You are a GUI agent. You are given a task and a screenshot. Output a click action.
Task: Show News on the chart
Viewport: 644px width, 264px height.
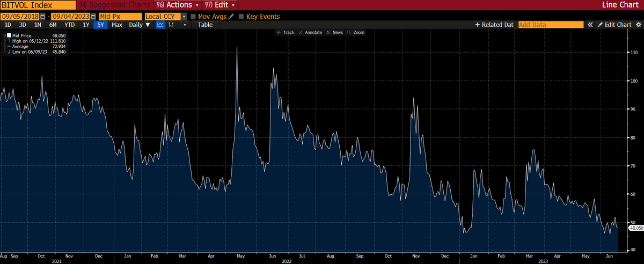click(335, 32)
